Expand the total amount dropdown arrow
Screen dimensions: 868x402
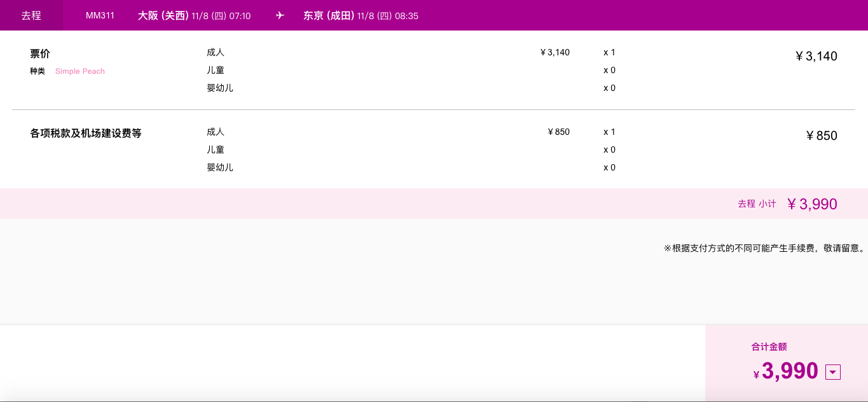[833, 372]
